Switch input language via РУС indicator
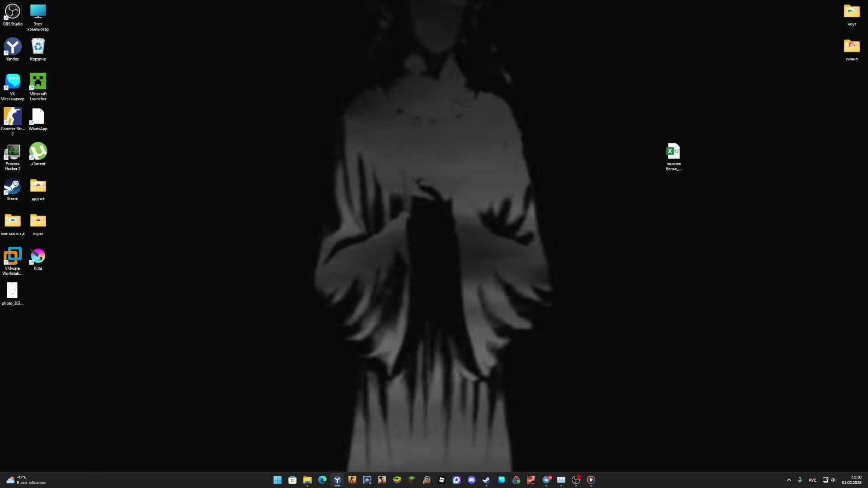 point(812,480)
